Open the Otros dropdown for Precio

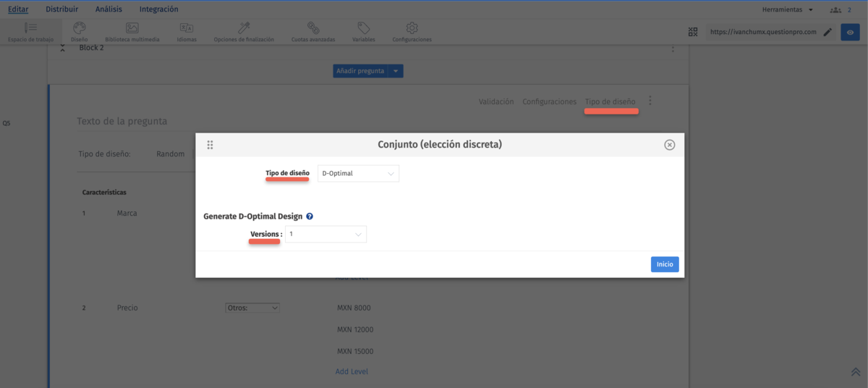252,308
